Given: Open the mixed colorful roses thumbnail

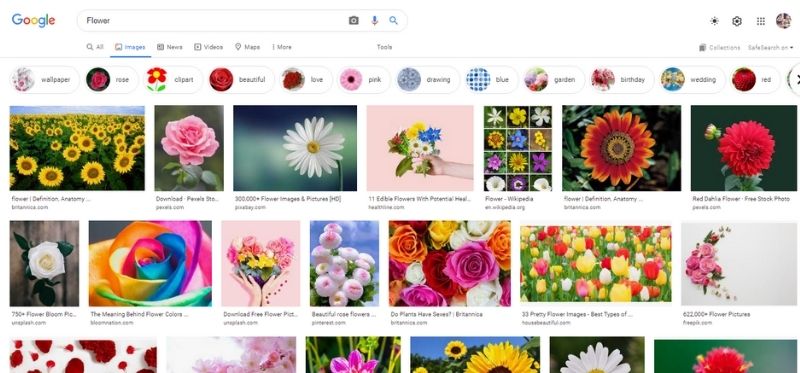Looking at the screenshot, I should [449, 263].
